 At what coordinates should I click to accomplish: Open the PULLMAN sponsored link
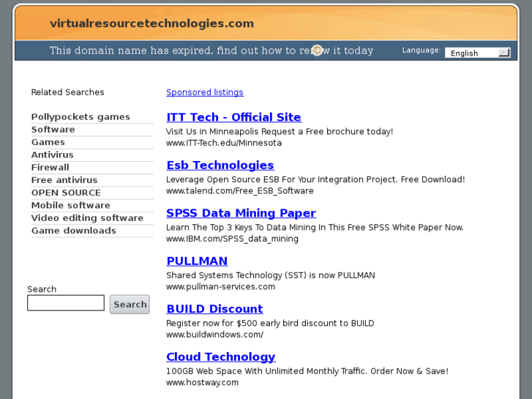tap(197, 261)
